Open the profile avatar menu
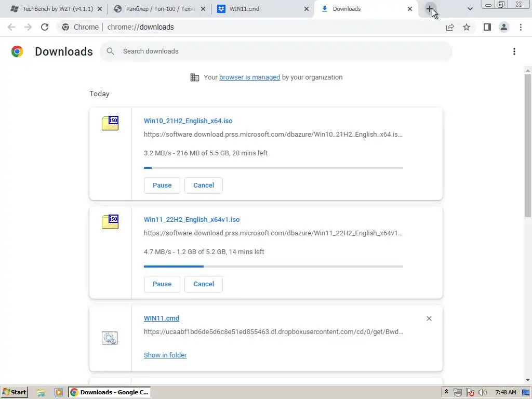The height and width of the screenshot is (399, 532). (504, 27)
